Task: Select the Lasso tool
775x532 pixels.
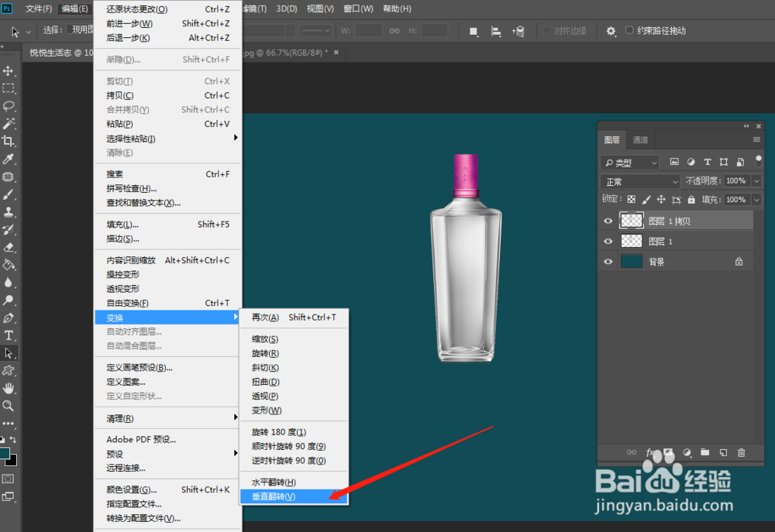Action: tap(9, 105)
